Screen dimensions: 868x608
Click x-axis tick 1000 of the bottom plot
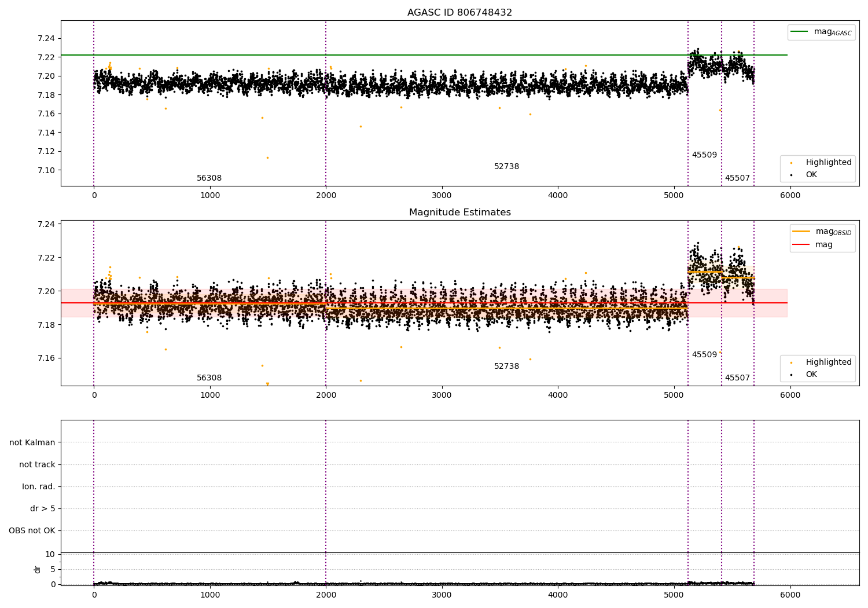coord(210,595)
